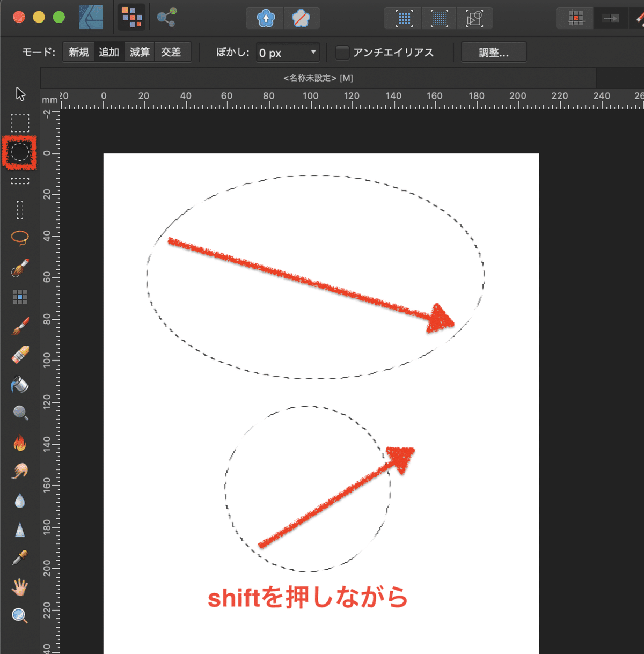This screenshot has height=654, width=644.
Task: Click the Invert Pixel Selection icon
Action: [x=474, y=19]
